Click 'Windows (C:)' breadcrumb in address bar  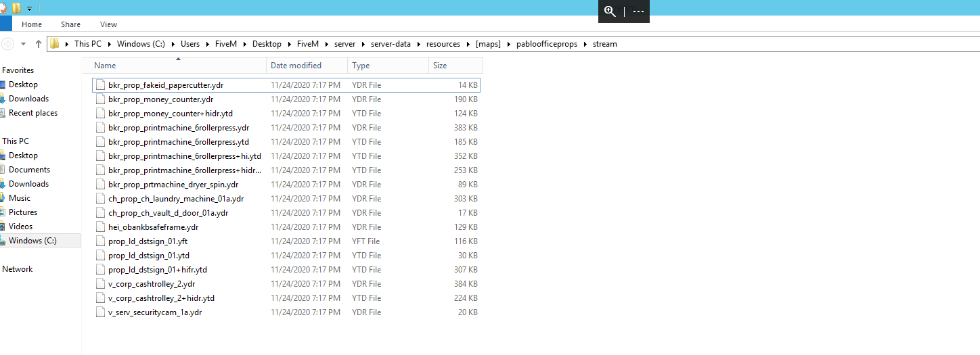click(141, 44)
